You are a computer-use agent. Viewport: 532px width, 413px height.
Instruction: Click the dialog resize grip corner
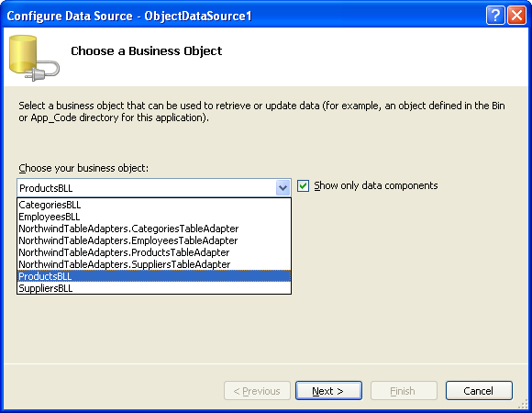pos(523,404)
